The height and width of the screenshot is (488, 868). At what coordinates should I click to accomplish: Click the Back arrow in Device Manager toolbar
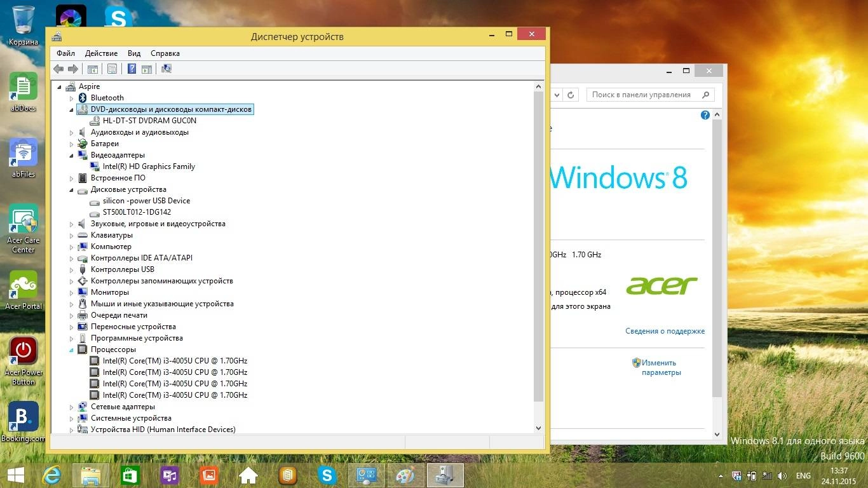click(58, 69)
